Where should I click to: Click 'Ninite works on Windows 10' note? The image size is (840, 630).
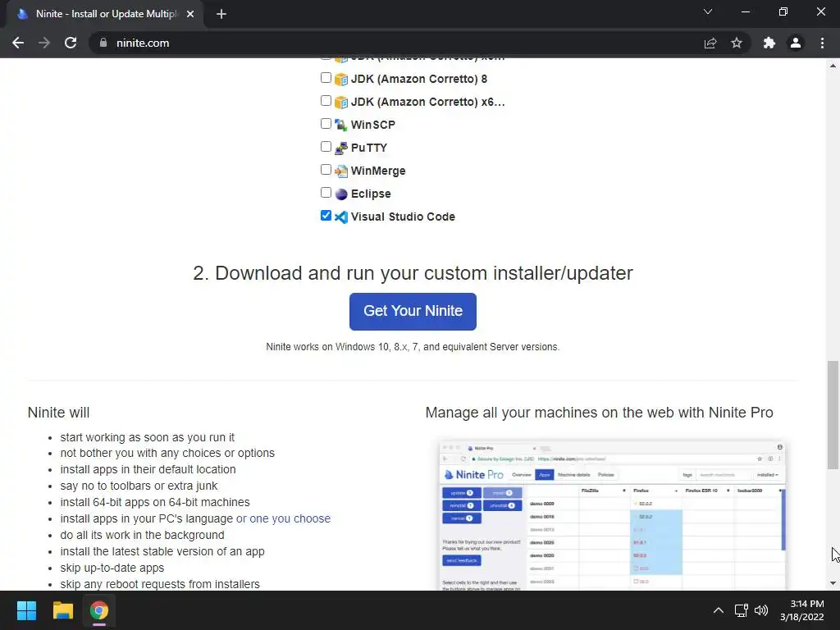click(413, 347)
